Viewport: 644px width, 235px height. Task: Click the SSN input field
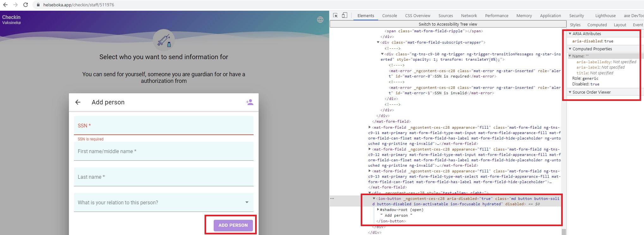[164, 126]
